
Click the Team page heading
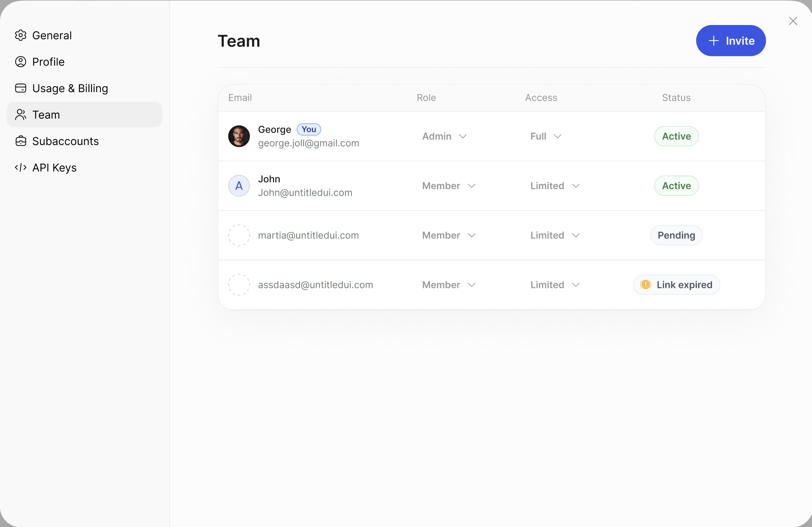(x=239, y=41)
